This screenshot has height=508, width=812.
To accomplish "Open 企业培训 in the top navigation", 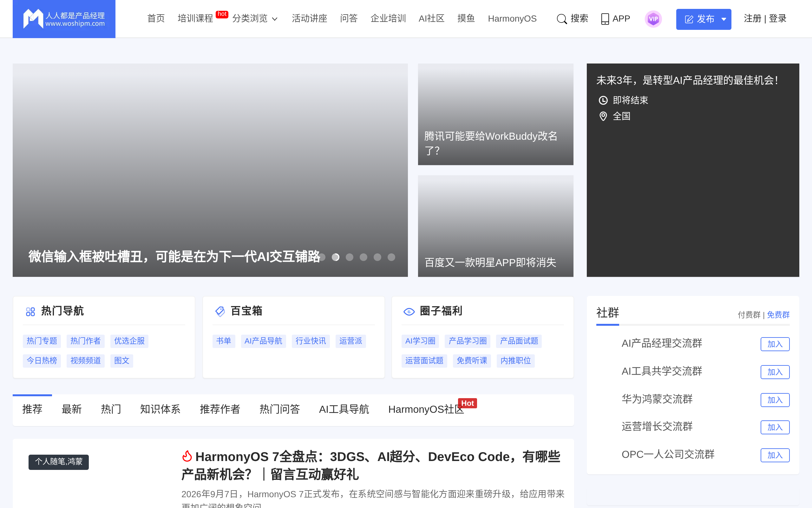I will coord(388,18).
